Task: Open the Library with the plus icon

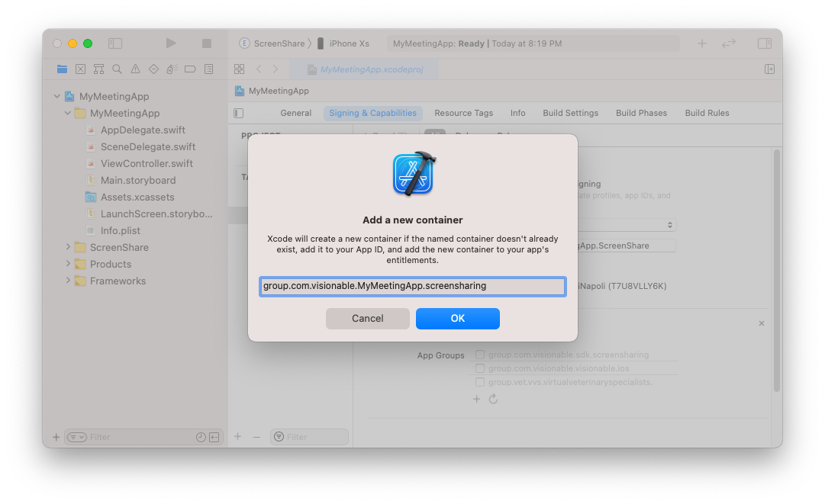Action: (x=702, y=43)
